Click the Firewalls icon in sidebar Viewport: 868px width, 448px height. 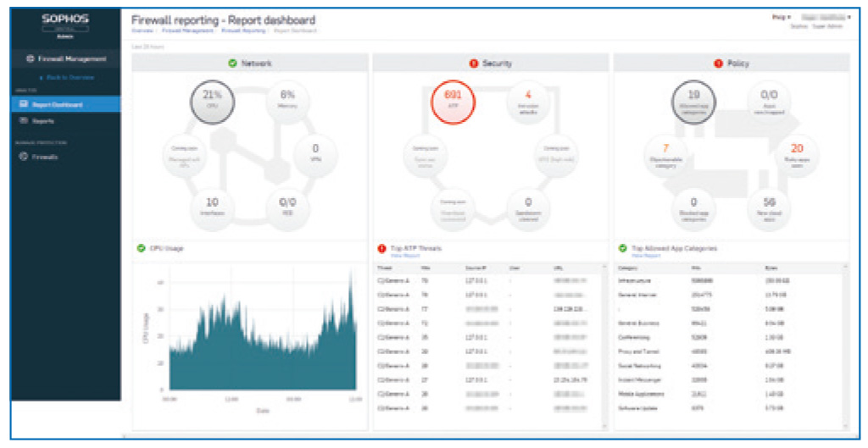24,157
